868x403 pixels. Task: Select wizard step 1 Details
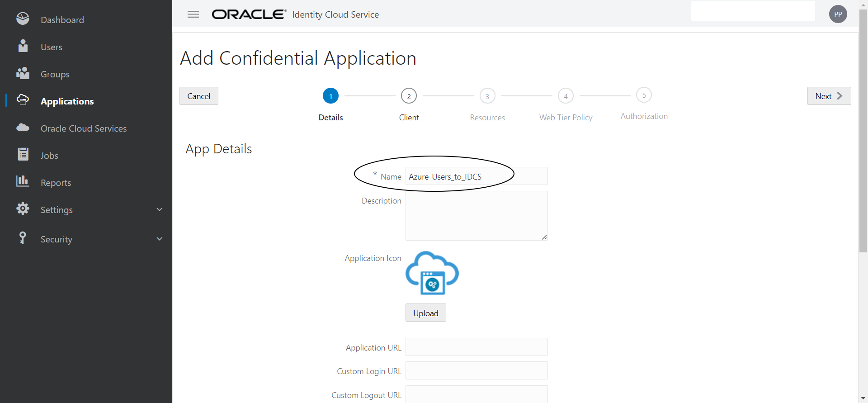330,96
